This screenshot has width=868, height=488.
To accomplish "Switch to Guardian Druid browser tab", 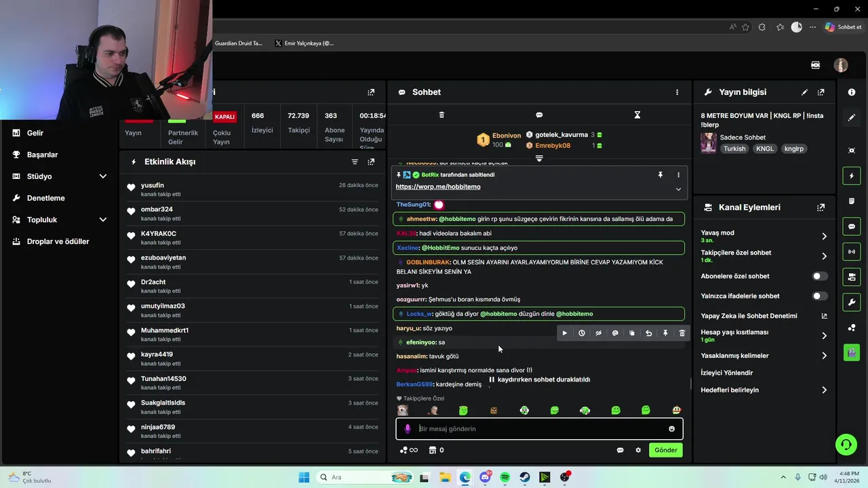I will click(239, 43).
